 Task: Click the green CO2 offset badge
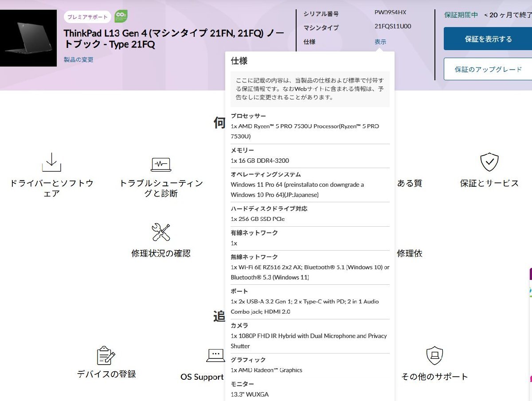[121, 16]
